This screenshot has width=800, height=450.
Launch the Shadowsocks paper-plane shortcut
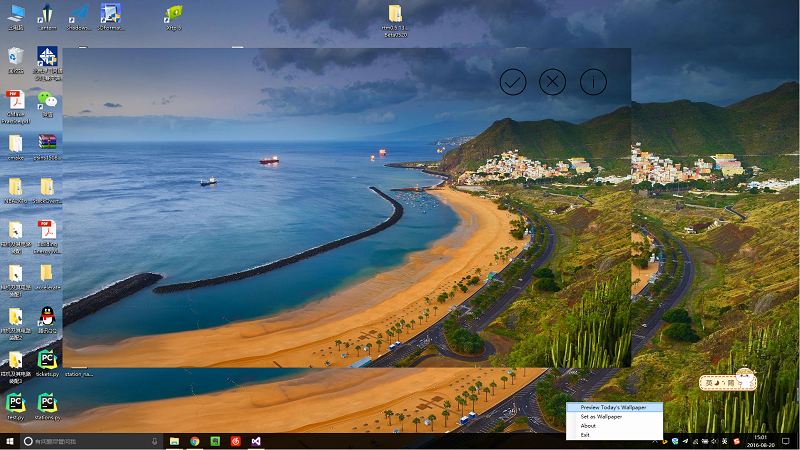(x=79, y=17)
